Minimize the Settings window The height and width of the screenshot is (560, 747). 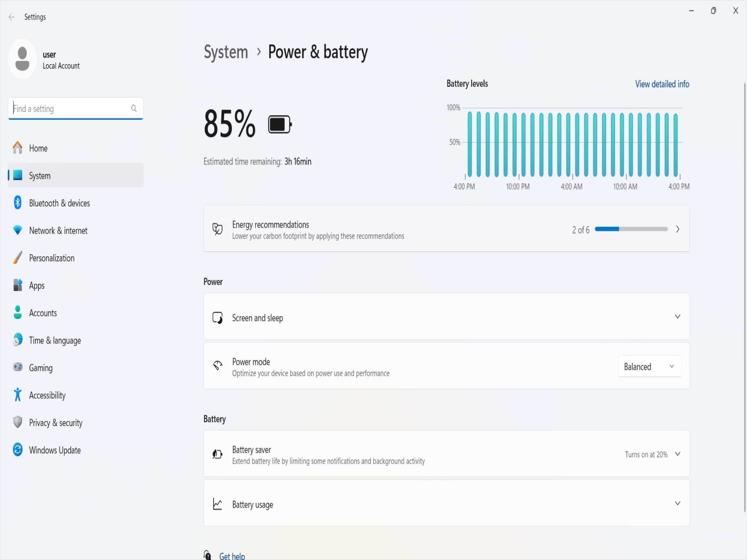691,11
